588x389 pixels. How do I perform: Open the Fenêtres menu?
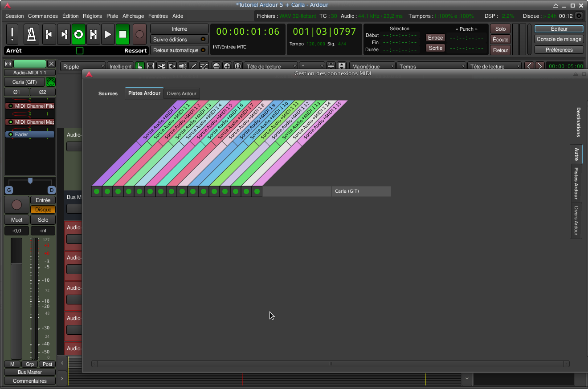[158, 16]
